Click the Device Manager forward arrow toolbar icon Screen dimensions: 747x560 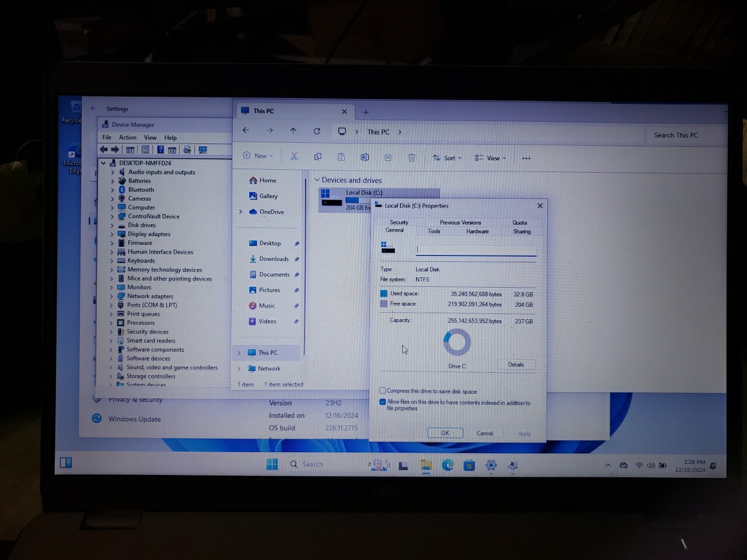[x=115, y=150]
